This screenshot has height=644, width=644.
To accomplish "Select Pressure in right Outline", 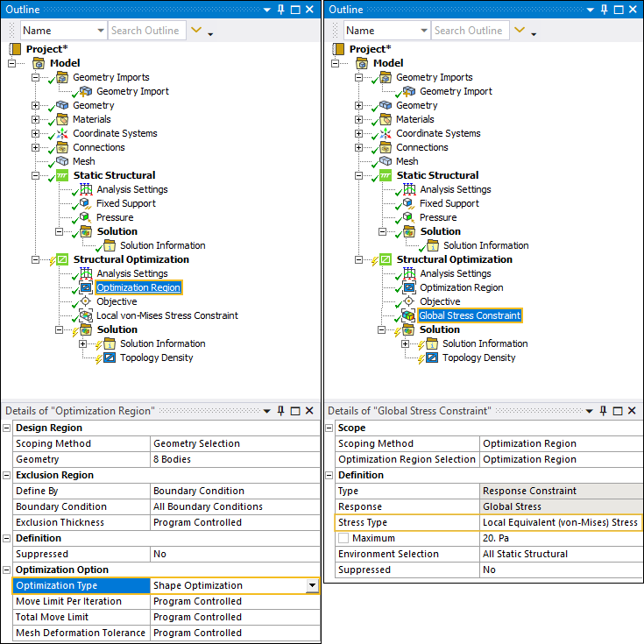I will point(438,217).
